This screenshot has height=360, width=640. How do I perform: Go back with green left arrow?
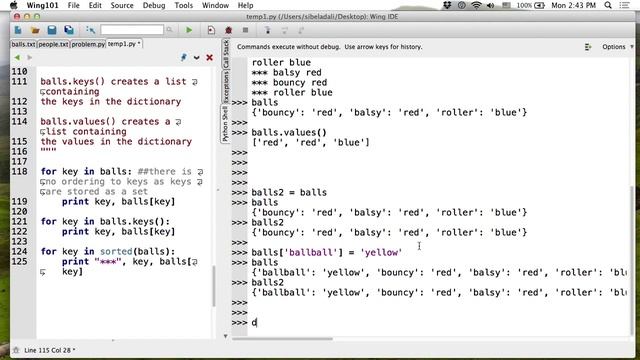(x=17, y=58)
